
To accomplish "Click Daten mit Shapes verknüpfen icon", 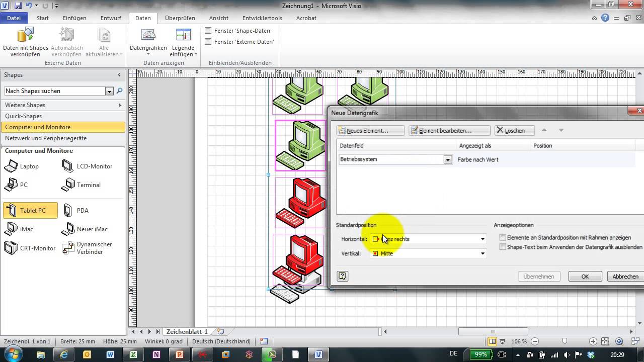I will point(25,35).
